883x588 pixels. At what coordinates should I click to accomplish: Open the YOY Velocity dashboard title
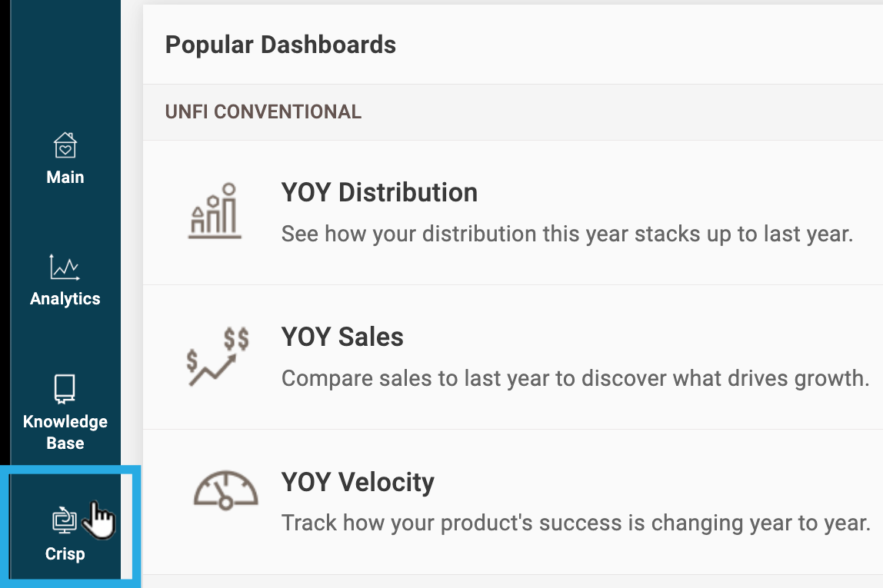point(358,482)
